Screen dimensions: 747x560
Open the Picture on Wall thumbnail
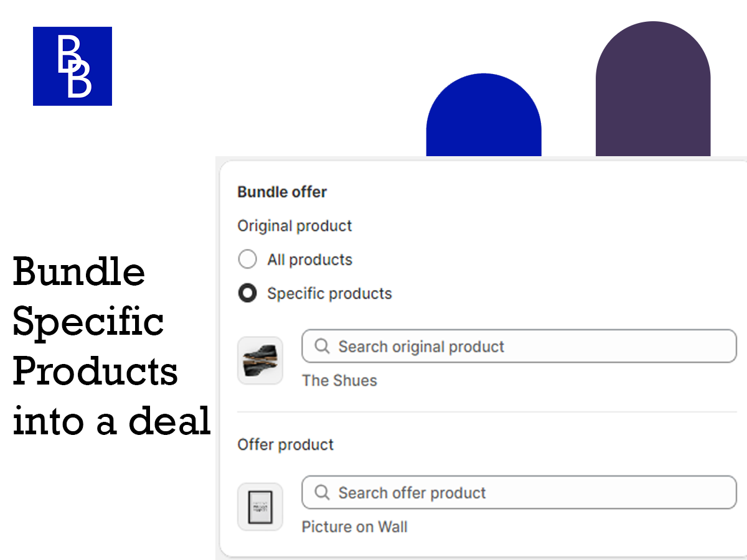pos(260,506)
